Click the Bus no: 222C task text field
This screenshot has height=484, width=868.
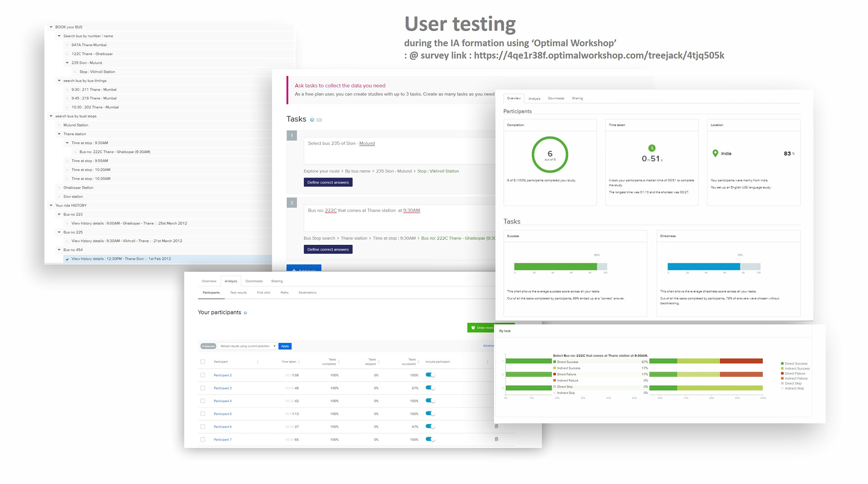400,218
